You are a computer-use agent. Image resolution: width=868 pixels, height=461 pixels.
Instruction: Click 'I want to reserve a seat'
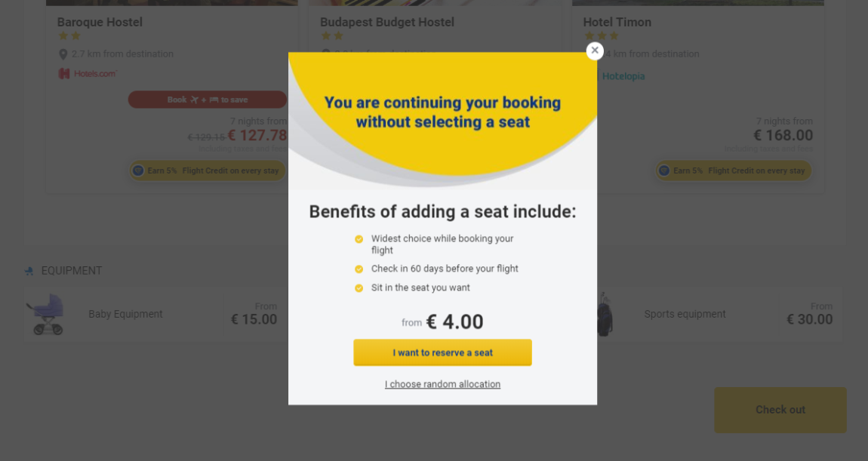tap(442, 352)
